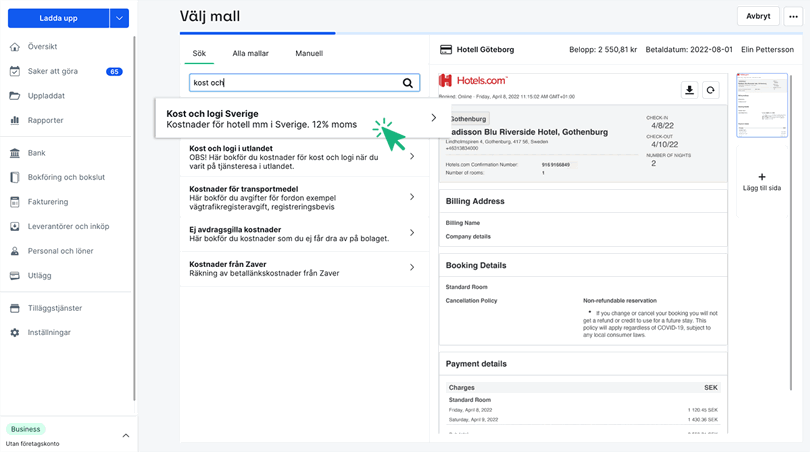Click the search magnifier icon
The width and height of the screenshot is (810, 452).
408,83
